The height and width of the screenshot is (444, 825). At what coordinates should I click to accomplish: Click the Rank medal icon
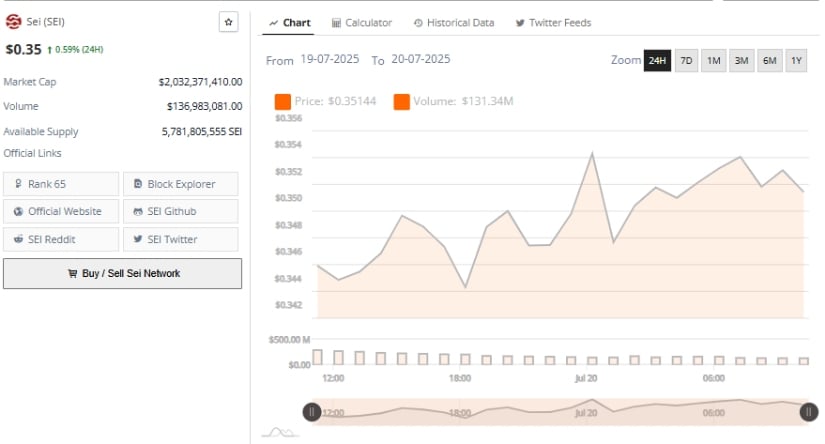coord(18,184)
